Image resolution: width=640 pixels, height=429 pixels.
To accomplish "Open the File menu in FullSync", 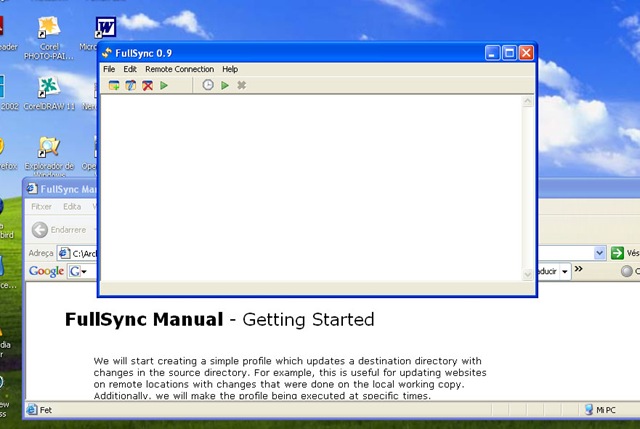I will tap(109, 69).
